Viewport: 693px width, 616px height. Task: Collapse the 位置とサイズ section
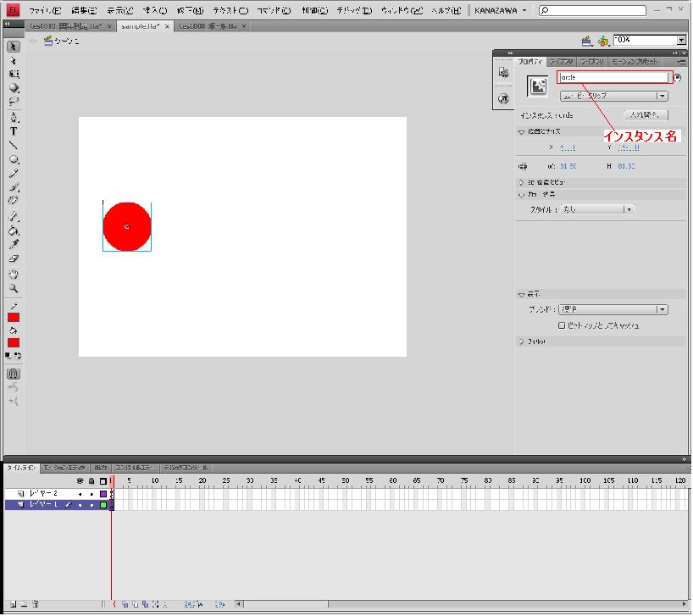click(521, 131)
